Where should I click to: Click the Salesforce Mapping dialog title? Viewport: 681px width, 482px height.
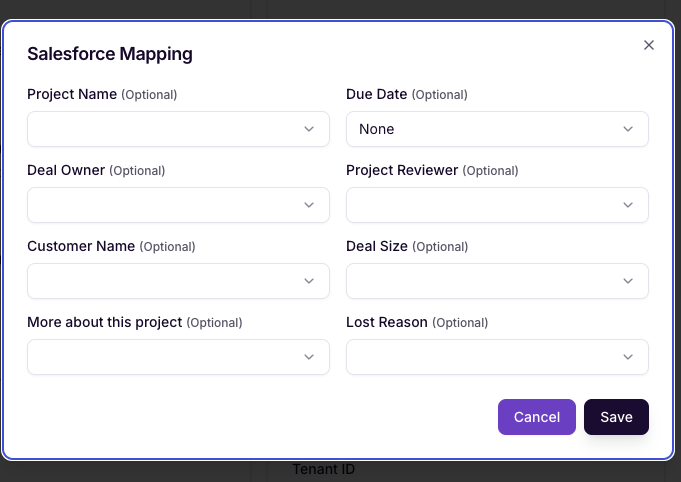pos(110,54)
